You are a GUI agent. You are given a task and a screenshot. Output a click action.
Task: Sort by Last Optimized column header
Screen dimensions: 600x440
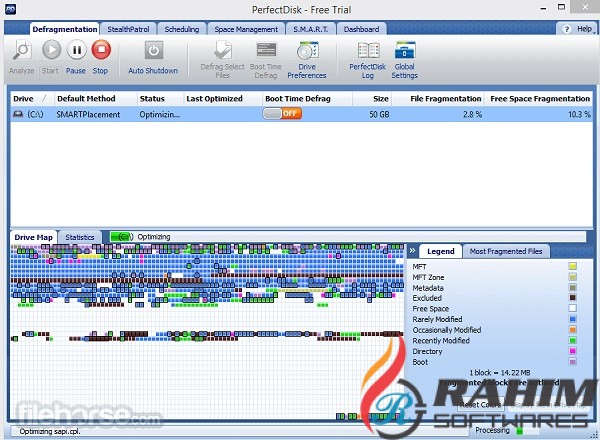click(223, 99)
